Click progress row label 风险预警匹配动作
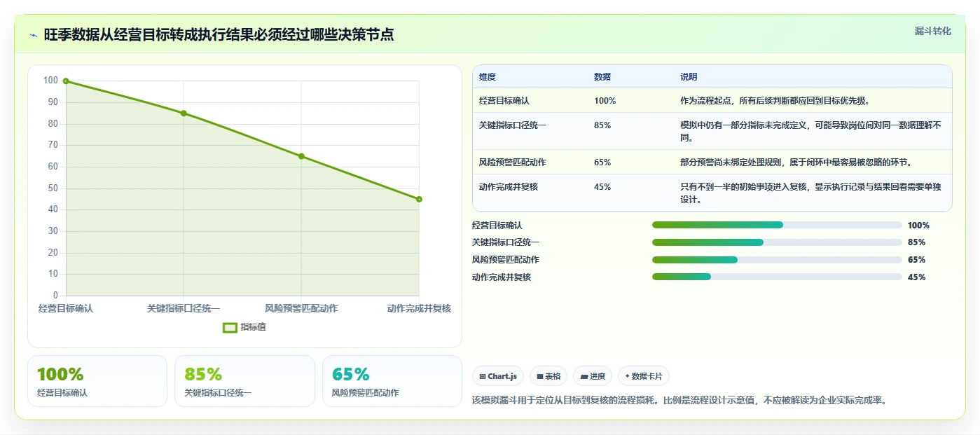The image size is (980, 435). click(506, 260)
